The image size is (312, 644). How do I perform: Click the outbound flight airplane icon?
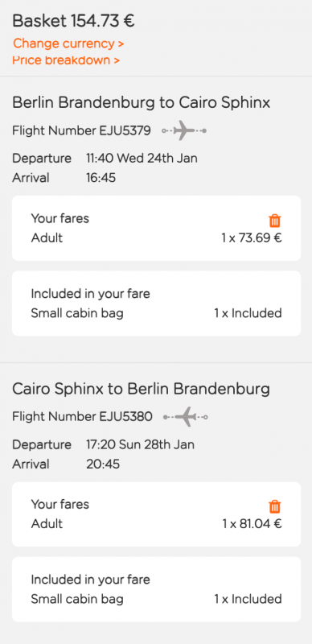[184, 131]
